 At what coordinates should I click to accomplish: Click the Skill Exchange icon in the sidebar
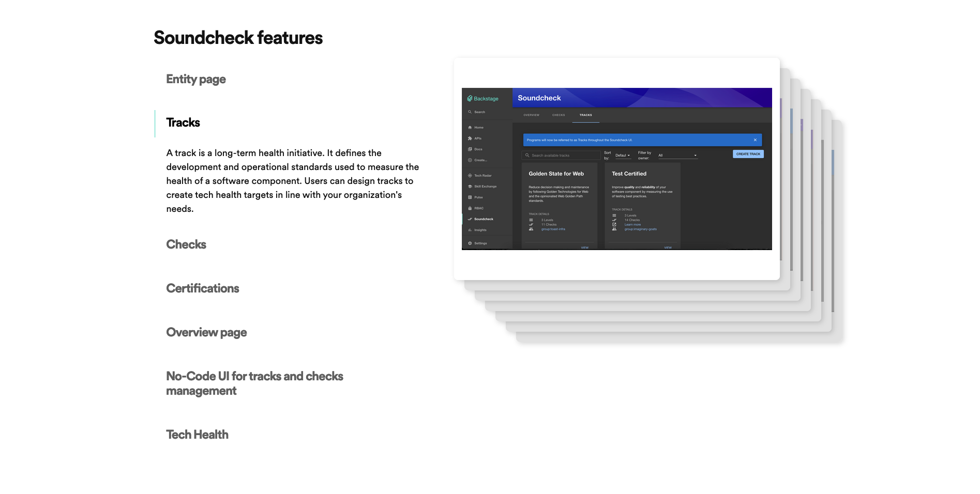(470, 187)
